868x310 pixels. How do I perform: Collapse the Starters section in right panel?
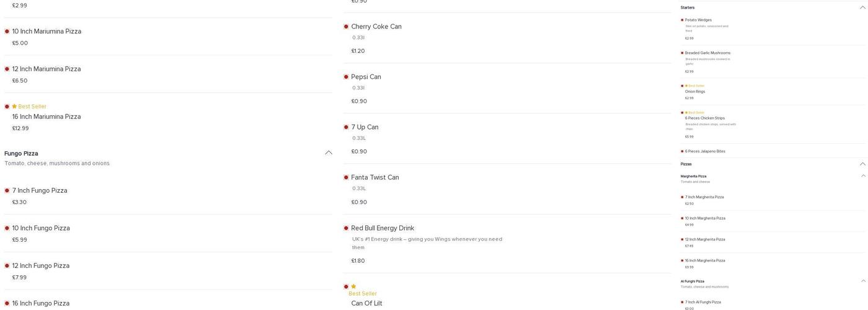(862, 7)
